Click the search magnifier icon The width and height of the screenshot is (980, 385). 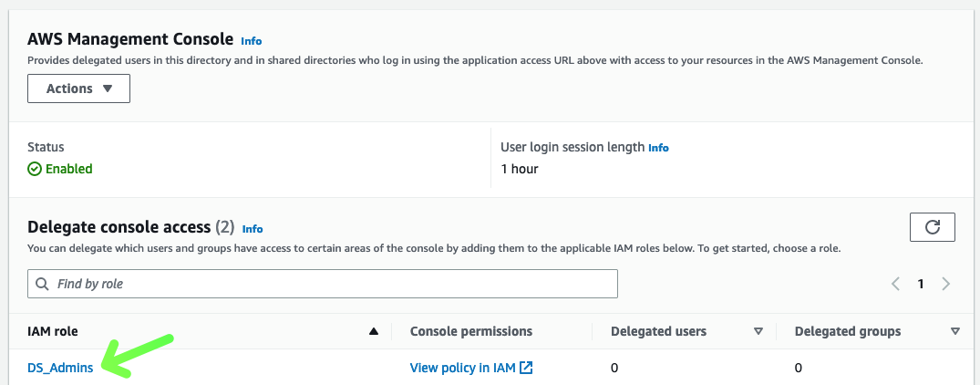tap(42, 284)
